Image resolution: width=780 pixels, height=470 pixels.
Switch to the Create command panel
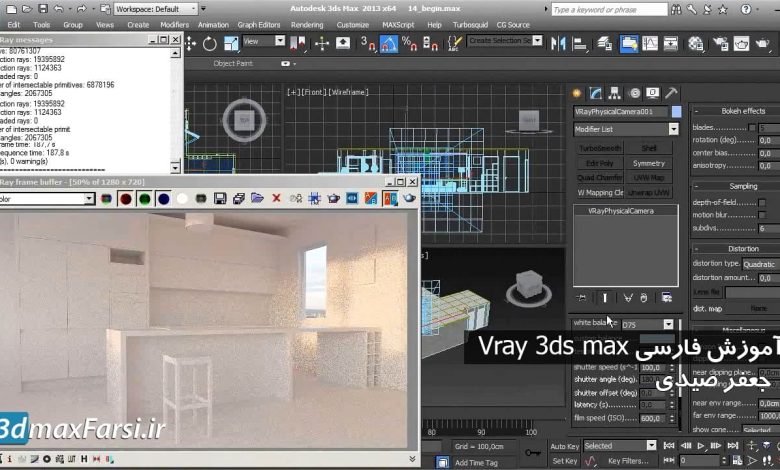tap(577, 93)
